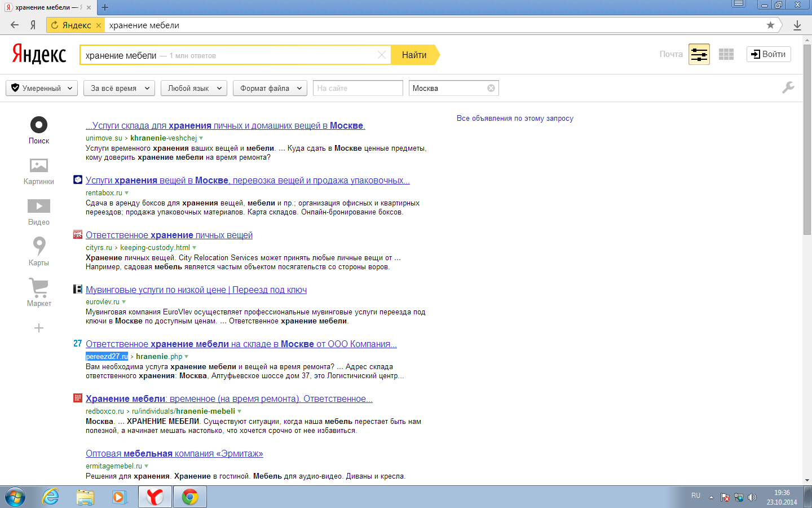The height and width of the screenshot is (508, 812).
Task: Open Услуги склада для хранения result
Action: (x=226, y=125)
